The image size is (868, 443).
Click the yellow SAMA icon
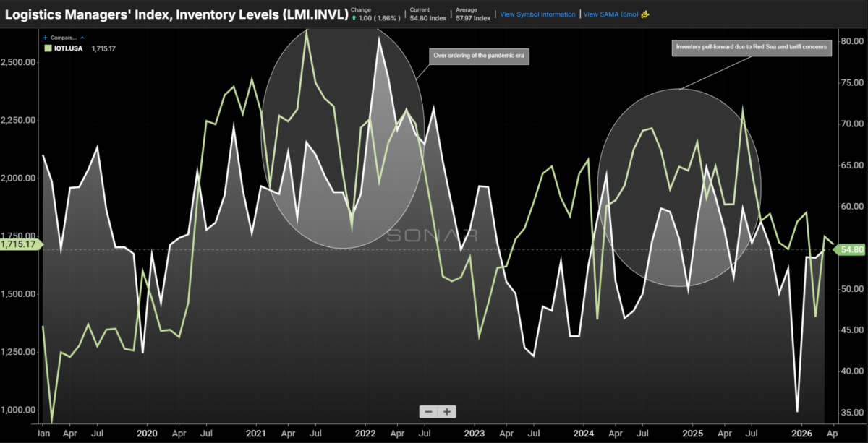[x=644, y=14]
